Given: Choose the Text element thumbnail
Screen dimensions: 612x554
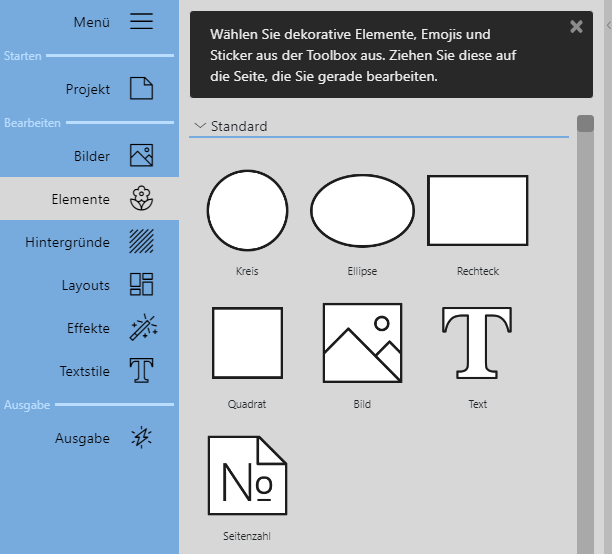Looking at the screenshot, I should click(477, 342).
